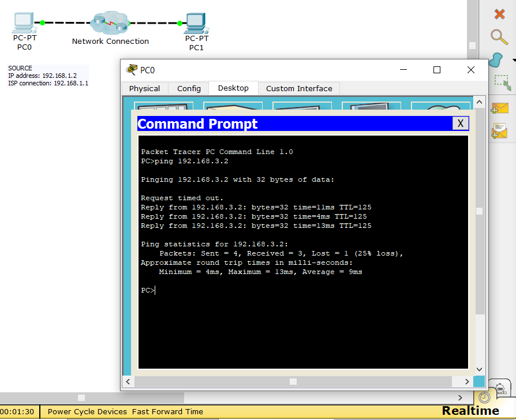Click Power Cycle Devices
Viewport: 516px width, 420px height.
pos(87,411)
